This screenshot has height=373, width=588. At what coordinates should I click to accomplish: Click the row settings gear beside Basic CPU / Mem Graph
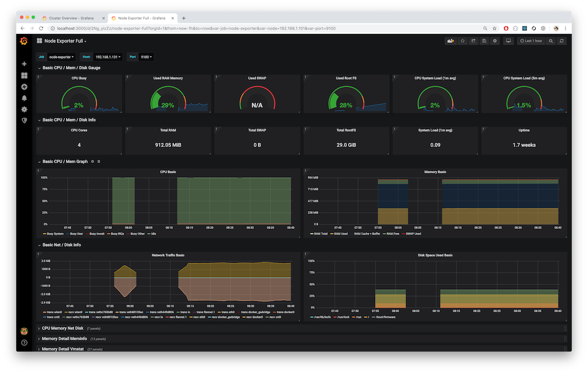tap(92, 162)
